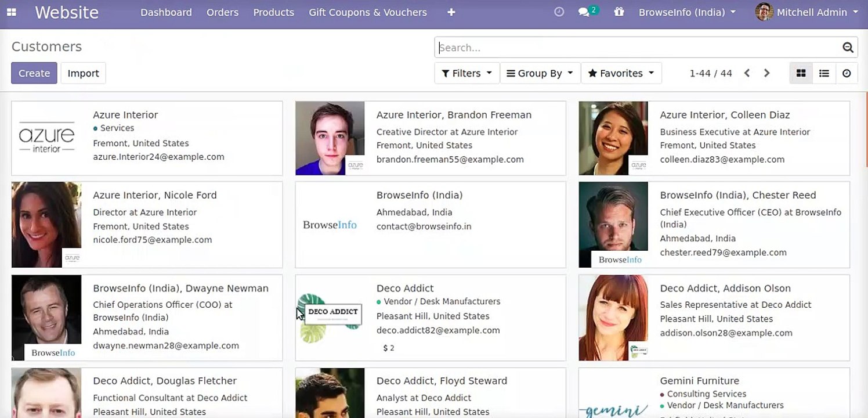This screenshot has height=418, width=868.
Task: Click the plus icon after Gift Coupons menu
Action: pyautogui.click(x=451, y=12)
